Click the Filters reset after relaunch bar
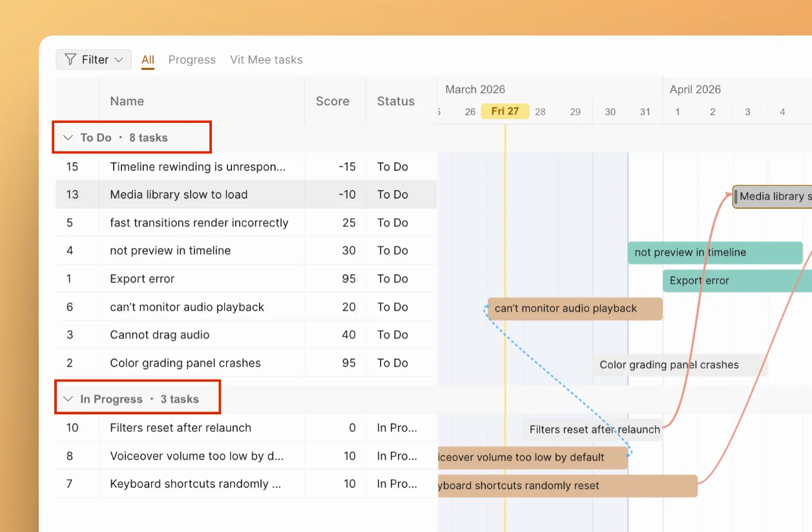Image resolution: width=812 pixels, height=532 pixels. pyautogui.click(x=592, y=429)
